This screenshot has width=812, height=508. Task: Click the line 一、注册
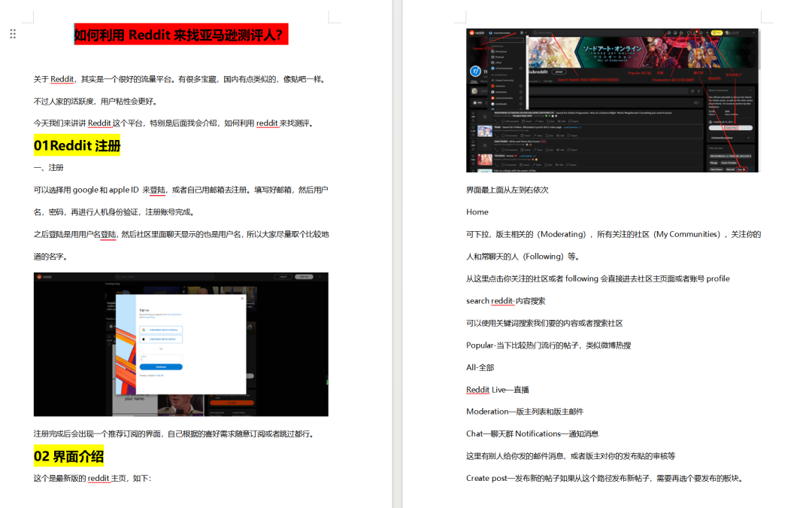tap(49, 168)
